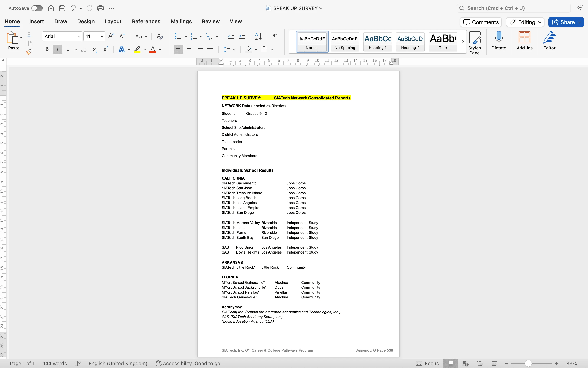Expand the styles gallery with the chevron

click(x=463, y=42)
